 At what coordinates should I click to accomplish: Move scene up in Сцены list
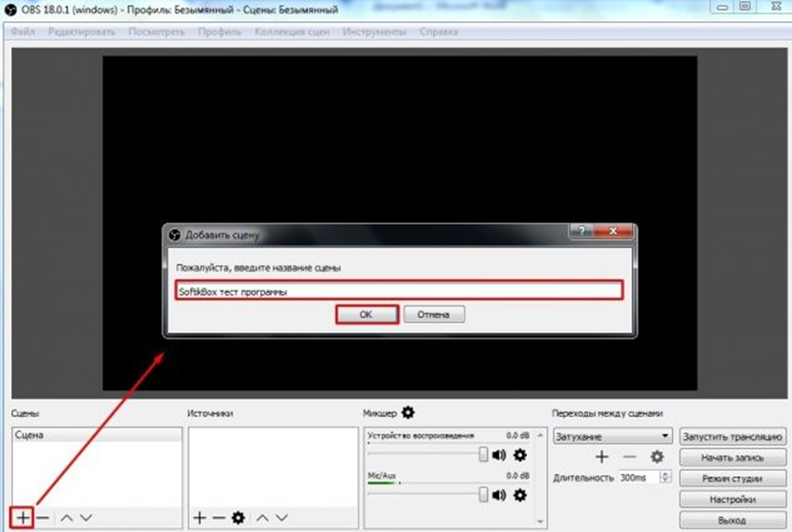(x=66, y=517)
